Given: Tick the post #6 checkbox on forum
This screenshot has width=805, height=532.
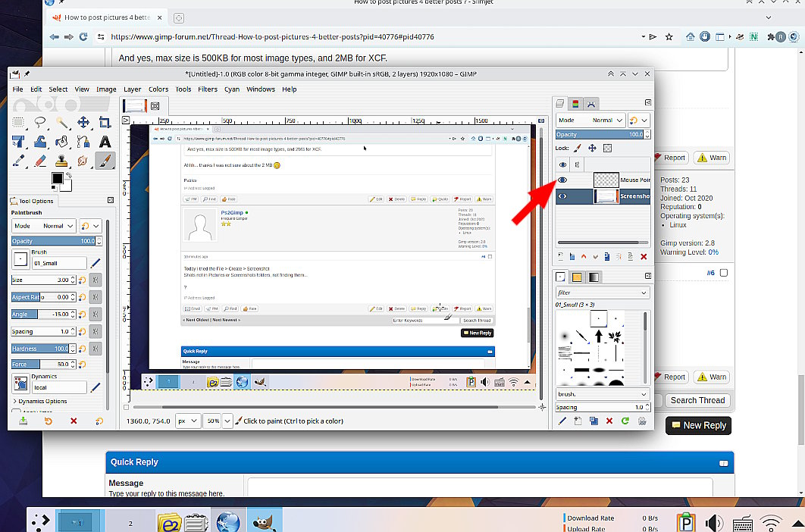Looking at the screenshot, I should point(724,273).
